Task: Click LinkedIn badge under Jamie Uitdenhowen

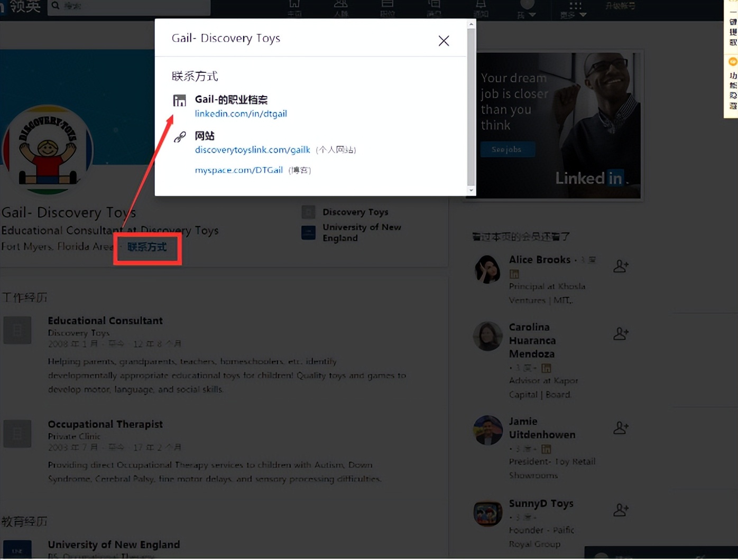Action: coord(546,449)
